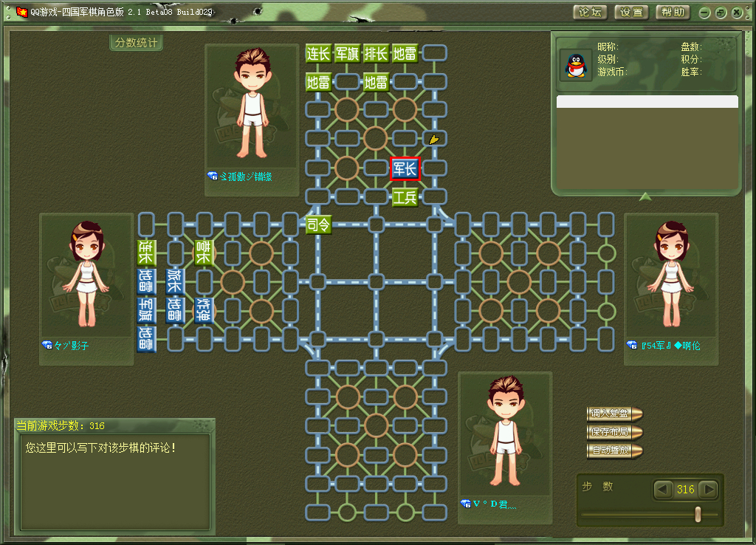Click the step position slider handle
The image size is (756, 545).
tap(698, 514)
